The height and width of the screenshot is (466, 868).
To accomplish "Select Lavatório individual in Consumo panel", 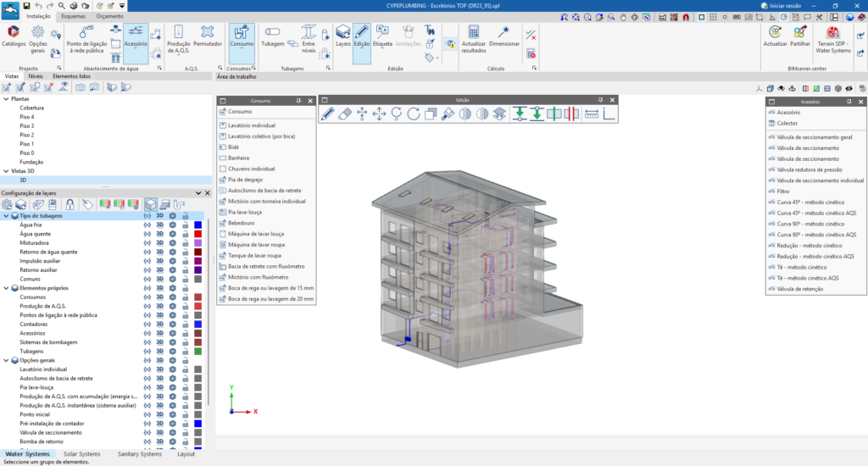I will [x=252, y=125].
